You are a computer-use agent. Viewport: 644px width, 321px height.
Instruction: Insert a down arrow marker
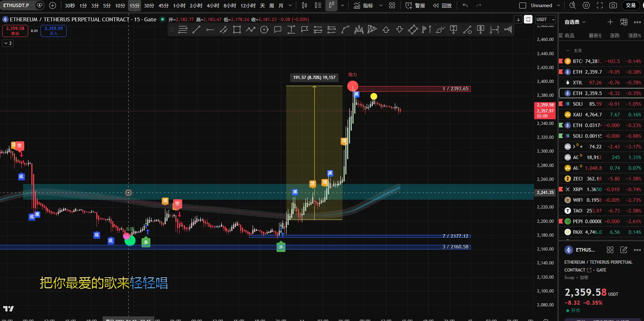point(400,30)
